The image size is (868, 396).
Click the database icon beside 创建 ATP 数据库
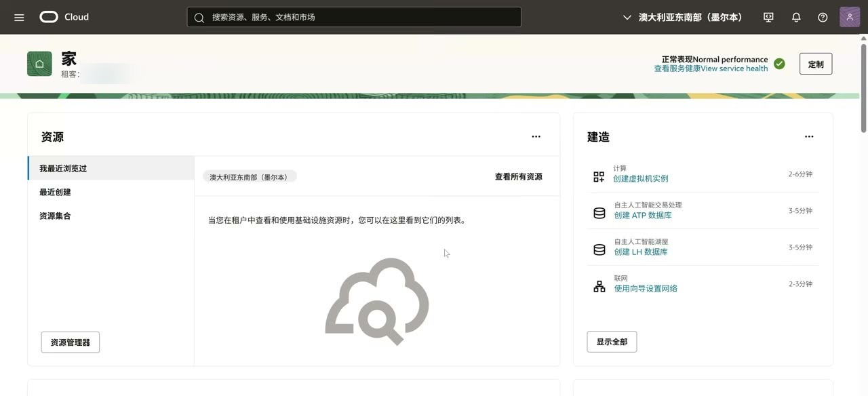599,214
